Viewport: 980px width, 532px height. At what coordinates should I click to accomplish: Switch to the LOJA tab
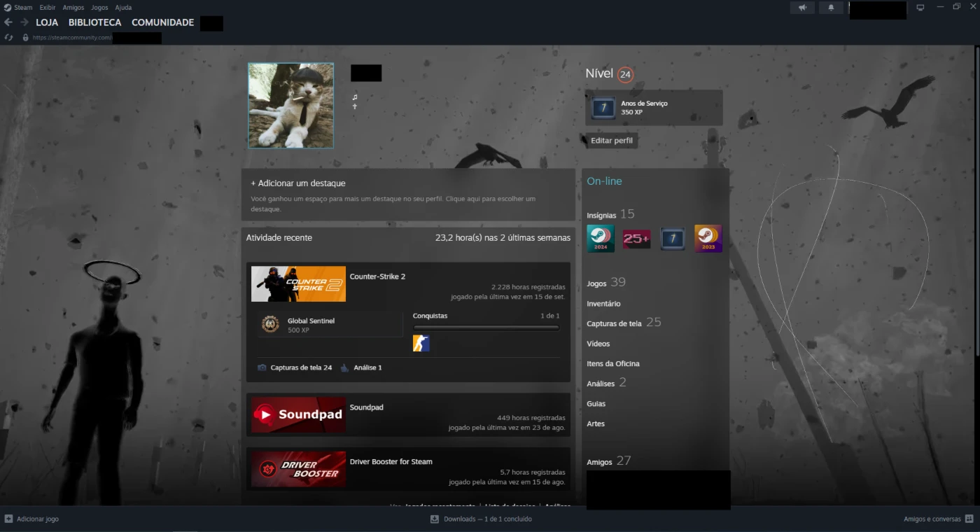point(47,22)
